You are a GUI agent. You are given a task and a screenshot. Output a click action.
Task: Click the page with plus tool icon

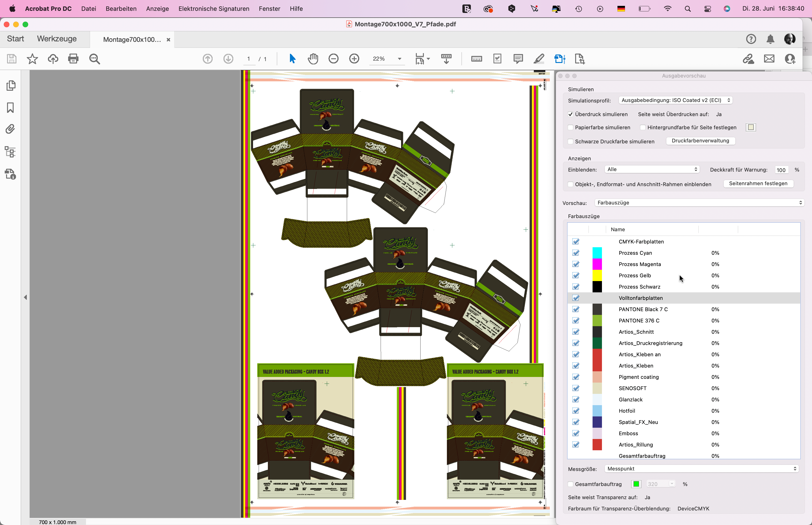580,59
